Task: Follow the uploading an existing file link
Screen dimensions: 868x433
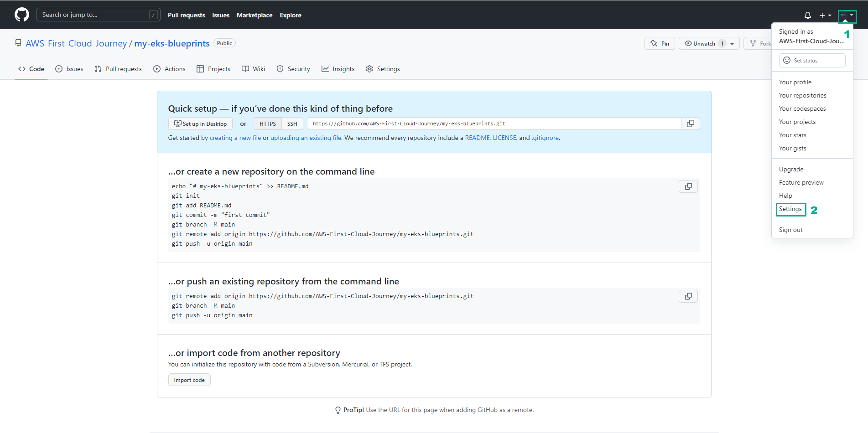Action: coord(306,138)
